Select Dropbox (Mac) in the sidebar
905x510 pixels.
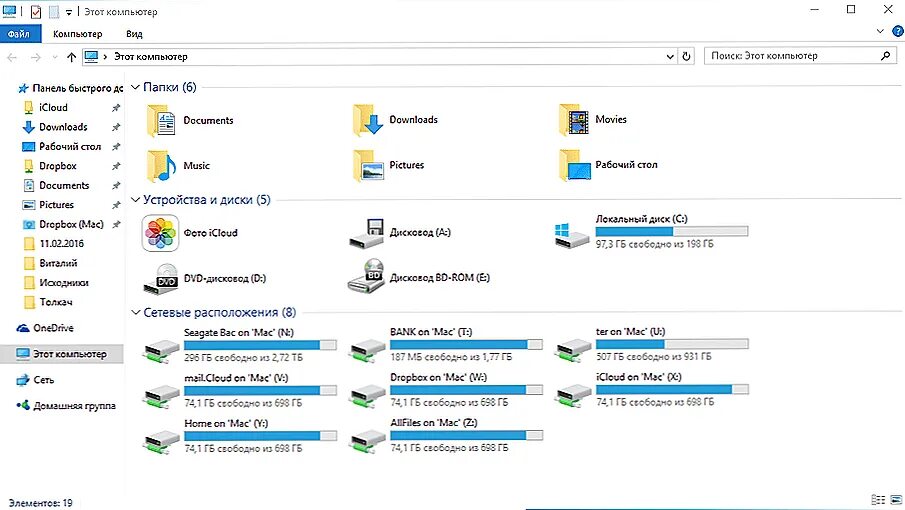[x=71, y=224]
